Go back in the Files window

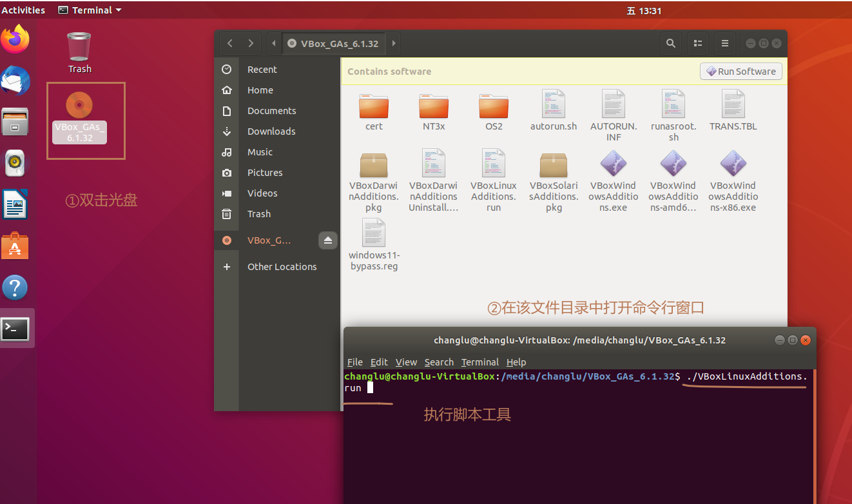click(230, 43)
